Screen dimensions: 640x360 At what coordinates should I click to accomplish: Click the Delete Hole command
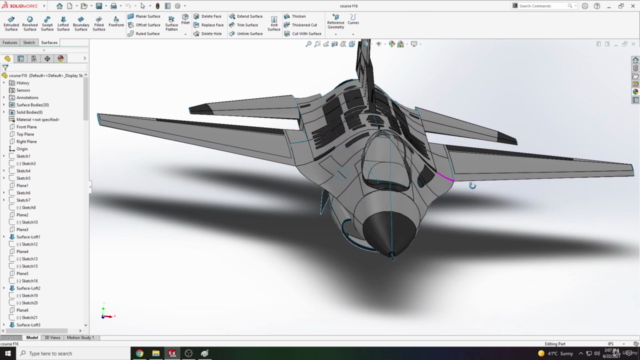[207, 33]
